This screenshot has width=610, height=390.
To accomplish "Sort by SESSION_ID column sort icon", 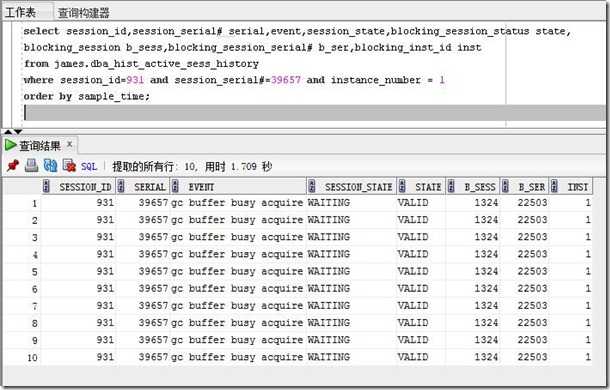I will pyautogui.click(x=46, y=186).
